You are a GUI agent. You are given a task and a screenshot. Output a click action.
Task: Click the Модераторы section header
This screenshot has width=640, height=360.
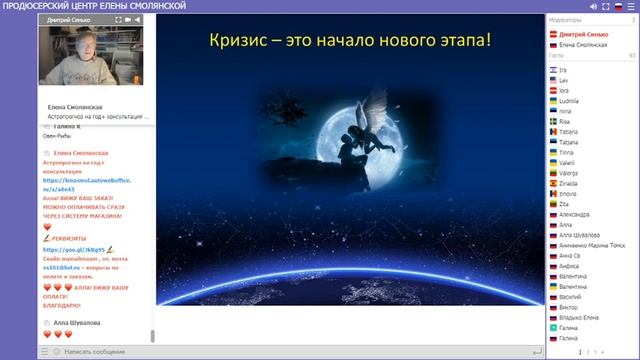[x=564, y=20]
